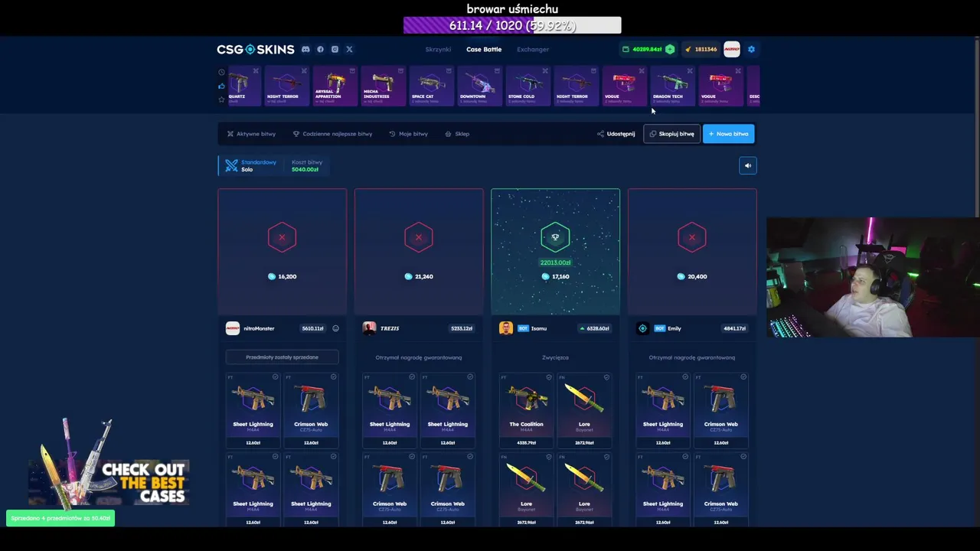Toggle check circle on nitroMonster's Crimson Web
The width and height of the screenshot is (980, 551).
coord(333,377)
